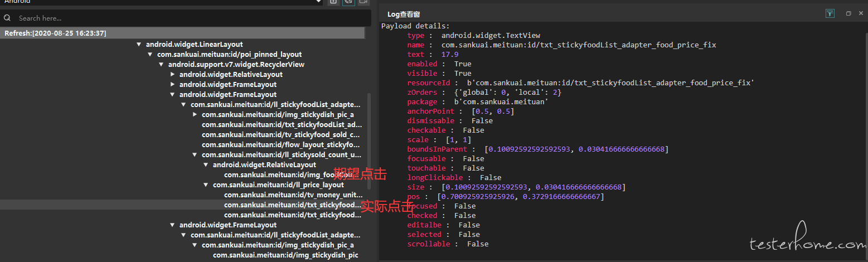Image resolution: width=868 pixels, height=262 pixels.
Task: Expand the collapsed android.widget.FrameLayout node arrow
Action: point(172,84)
